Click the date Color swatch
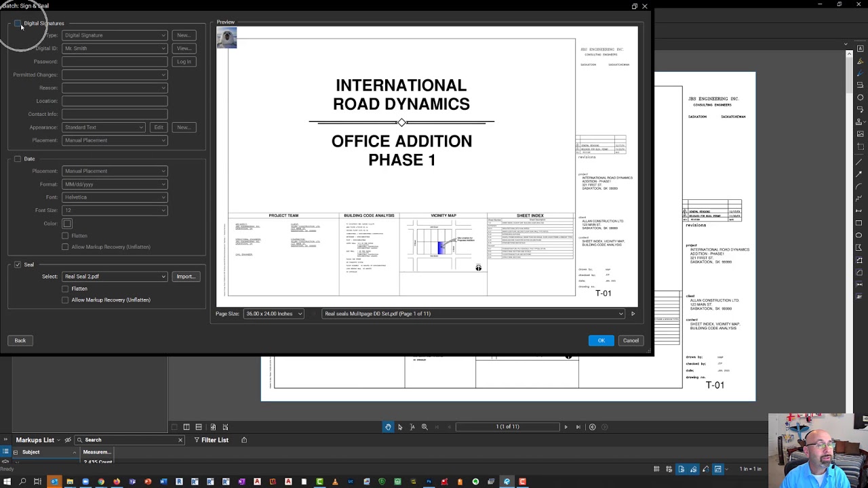 click(67, 224)
